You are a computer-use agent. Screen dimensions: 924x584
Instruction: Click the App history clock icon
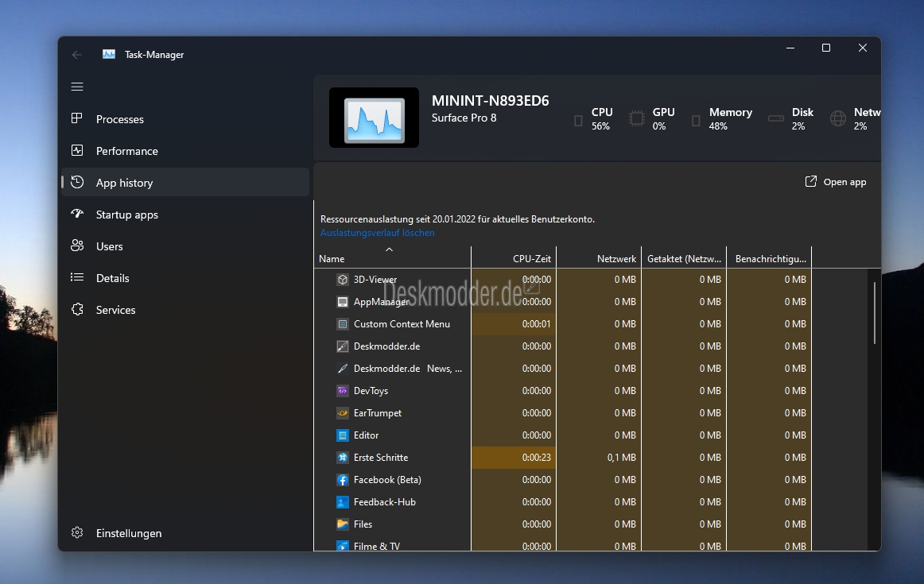pos(76,182)
